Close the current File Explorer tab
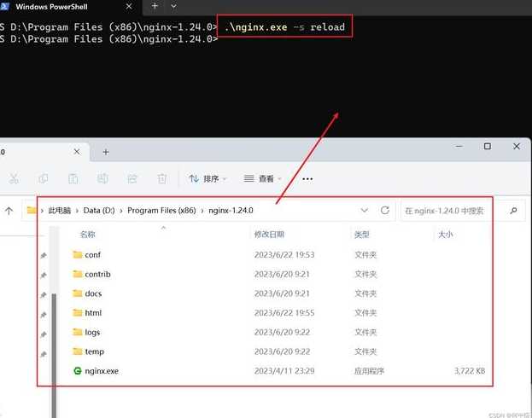 [x=77, y=152]
